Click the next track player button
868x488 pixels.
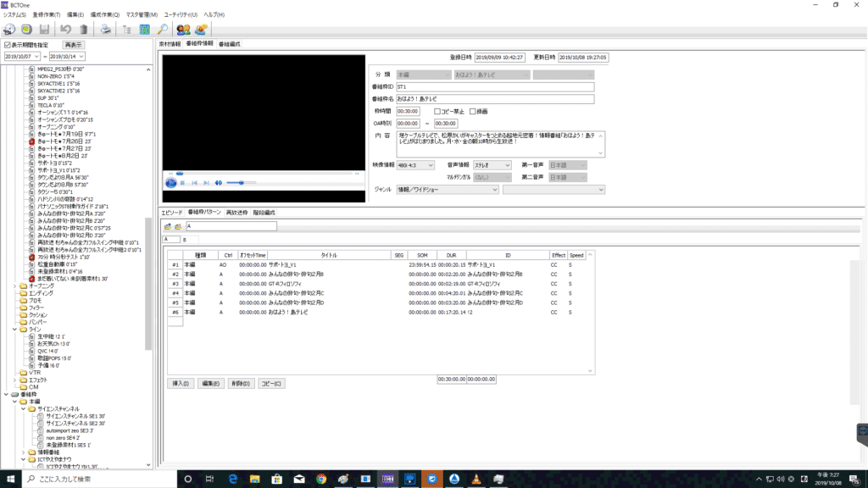(x=206, y=183)
